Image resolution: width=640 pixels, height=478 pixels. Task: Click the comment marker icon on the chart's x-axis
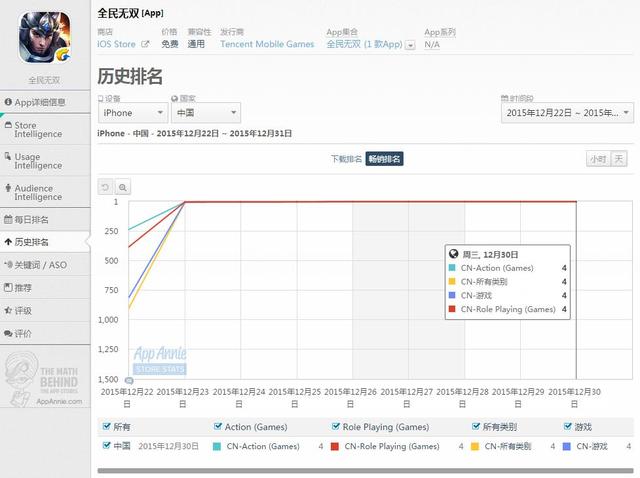pyautogui.click(x=129, y=380)
